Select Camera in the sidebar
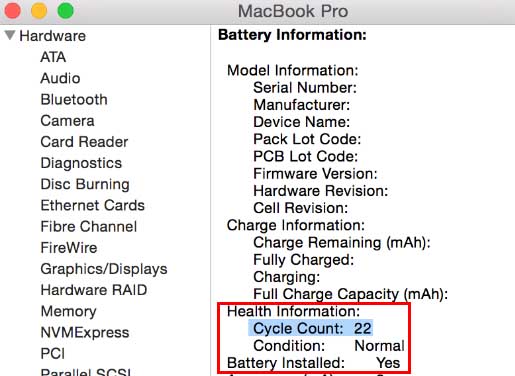The image size is (515, 376). (x=67, y=121)
